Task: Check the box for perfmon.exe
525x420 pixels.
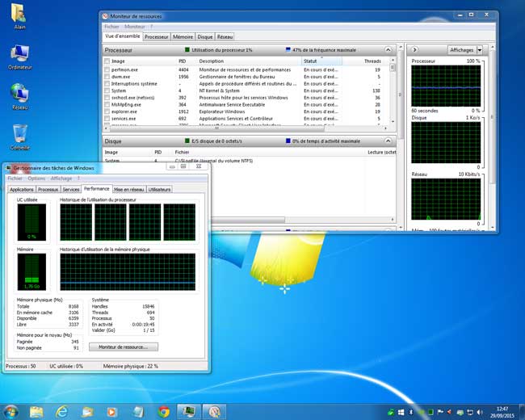Action: [107, 69]
